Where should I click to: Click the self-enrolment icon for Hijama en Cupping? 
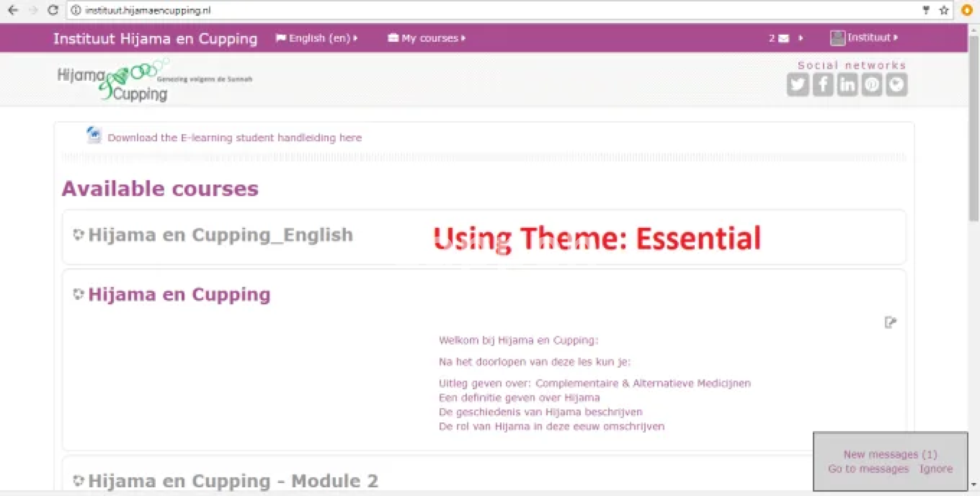coord(890,322)
